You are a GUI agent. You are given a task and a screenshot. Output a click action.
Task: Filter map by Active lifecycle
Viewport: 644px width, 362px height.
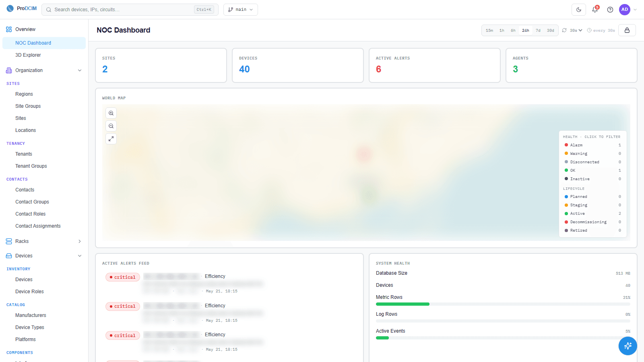tap(592, 214)
